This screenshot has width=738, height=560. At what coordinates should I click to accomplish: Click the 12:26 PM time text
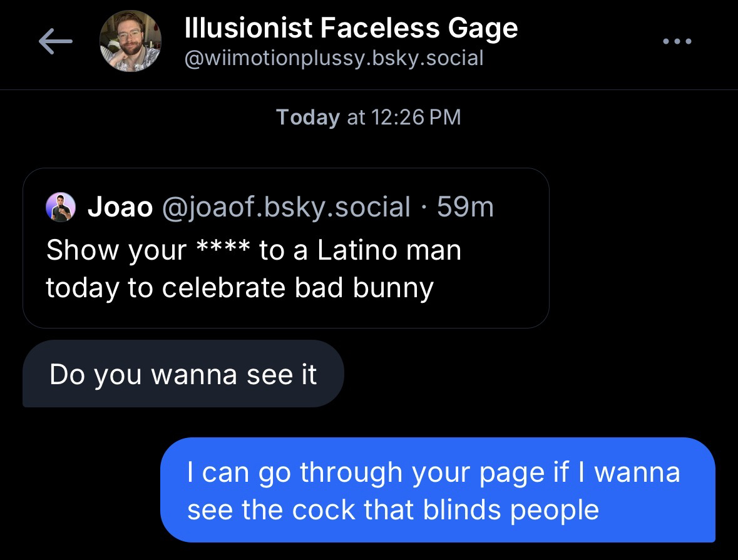coord(416,117)
